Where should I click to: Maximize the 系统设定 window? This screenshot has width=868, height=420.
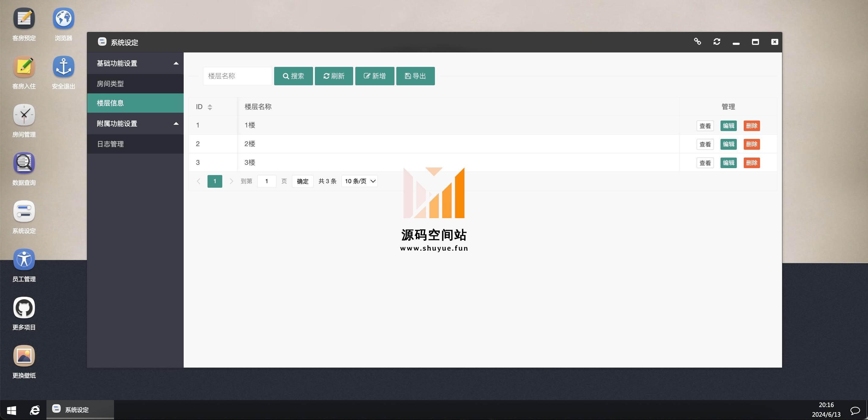click(756, 42)
